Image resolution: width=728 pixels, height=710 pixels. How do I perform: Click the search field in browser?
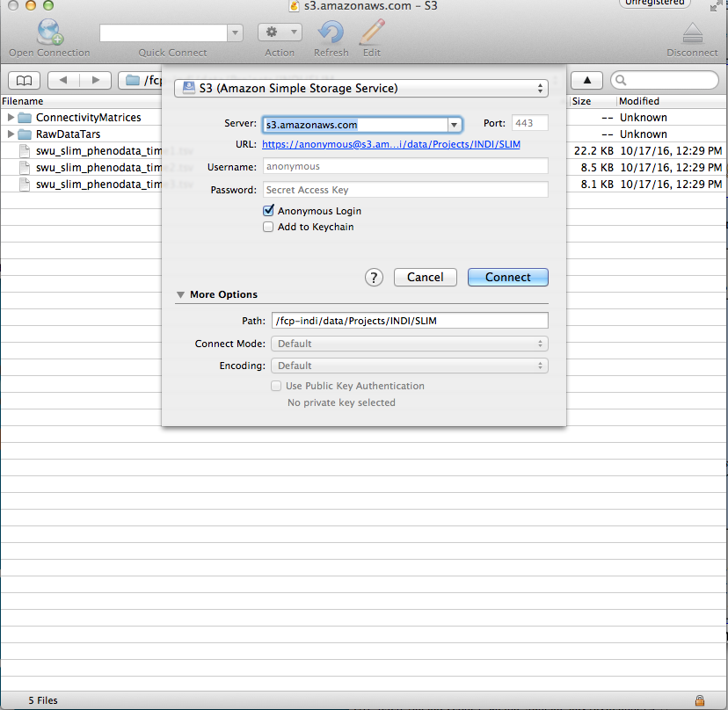[665, 80]
